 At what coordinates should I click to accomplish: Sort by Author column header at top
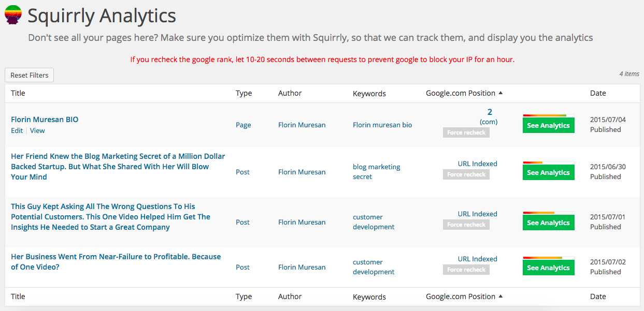coord(290,93)
